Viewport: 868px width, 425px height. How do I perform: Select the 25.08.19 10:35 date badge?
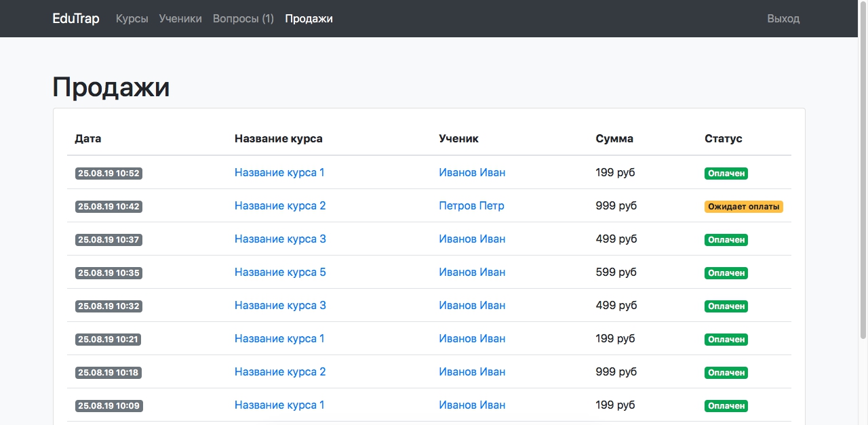click(x=108, y=273)
